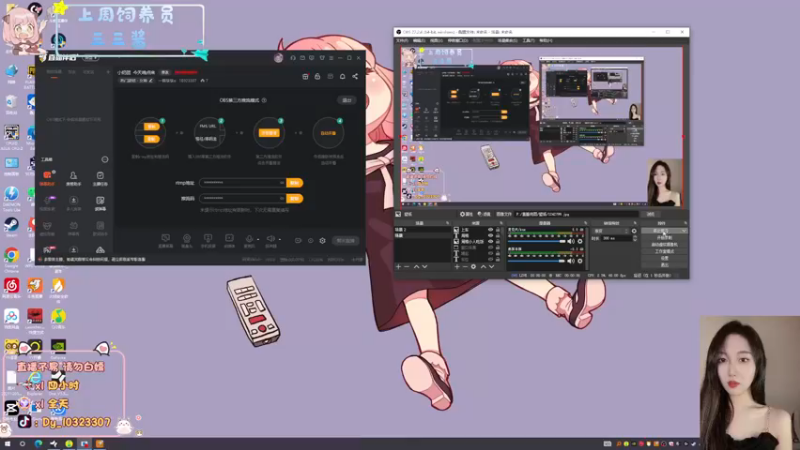Open OBS Tools menu

point(528,40)
